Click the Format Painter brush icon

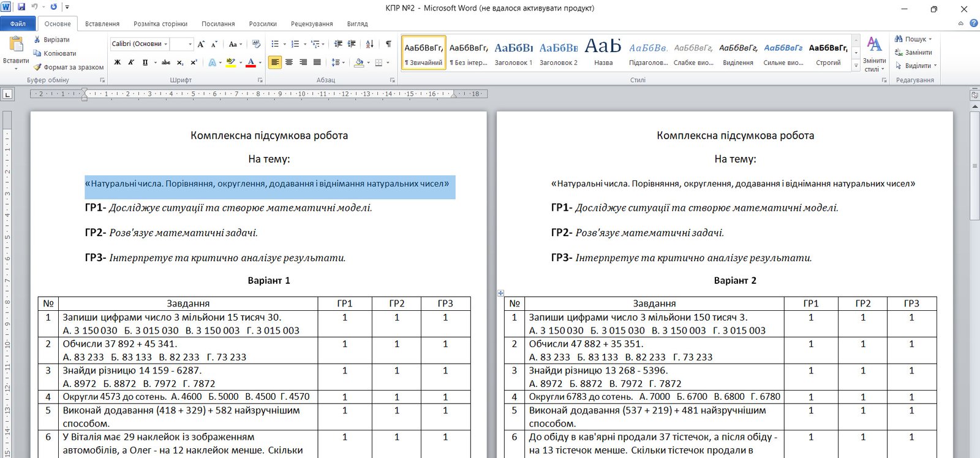coord(37,67)
